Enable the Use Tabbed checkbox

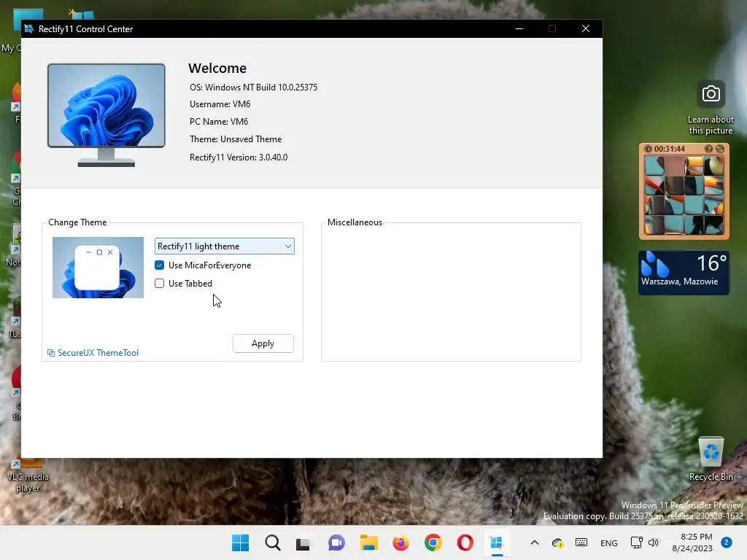[160, 284]
